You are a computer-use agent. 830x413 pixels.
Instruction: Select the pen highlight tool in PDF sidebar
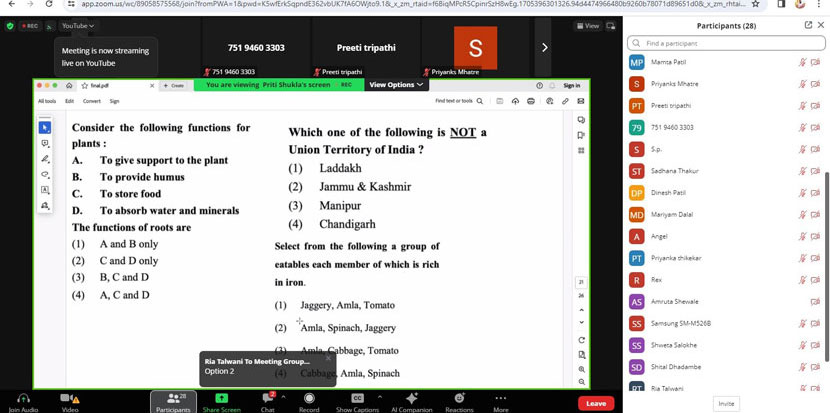(45, 159)
